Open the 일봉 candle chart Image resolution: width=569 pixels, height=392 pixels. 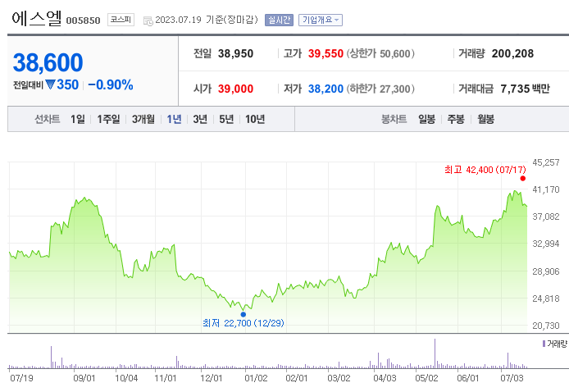tap(426, 119)
